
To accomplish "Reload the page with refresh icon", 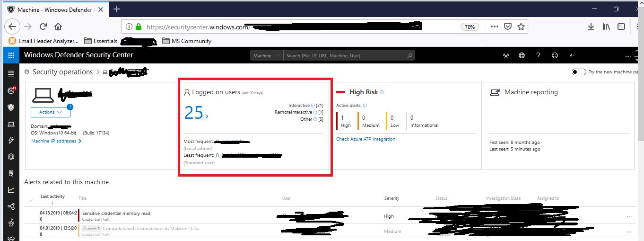I will [x=43, y=27].
